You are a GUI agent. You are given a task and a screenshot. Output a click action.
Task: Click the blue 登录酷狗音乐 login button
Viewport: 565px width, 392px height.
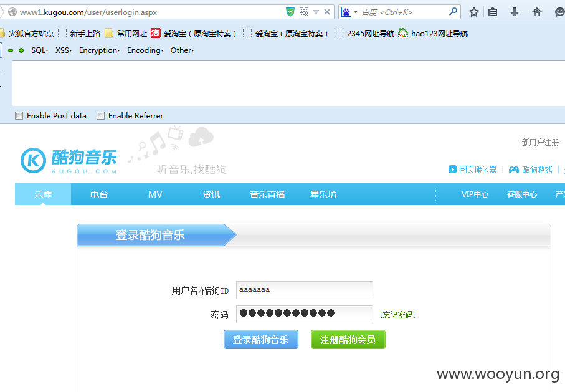pyautogui.click(x=261, y=340)
